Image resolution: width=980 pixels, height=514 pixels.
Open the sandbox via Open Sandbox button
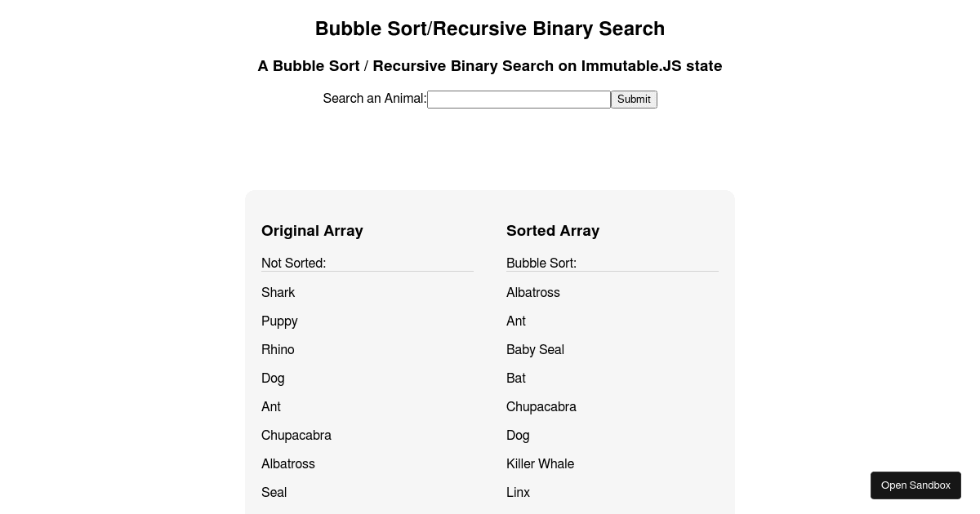(x=915, y=485)
